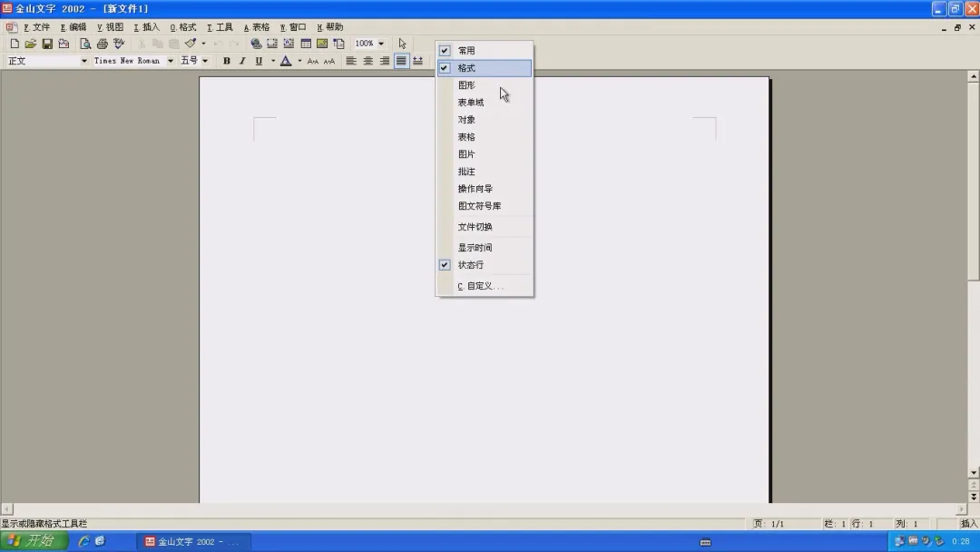The image size is (980, 552).
Task: Enable the 批注 toolbar
Action: (x=485, y=172)
